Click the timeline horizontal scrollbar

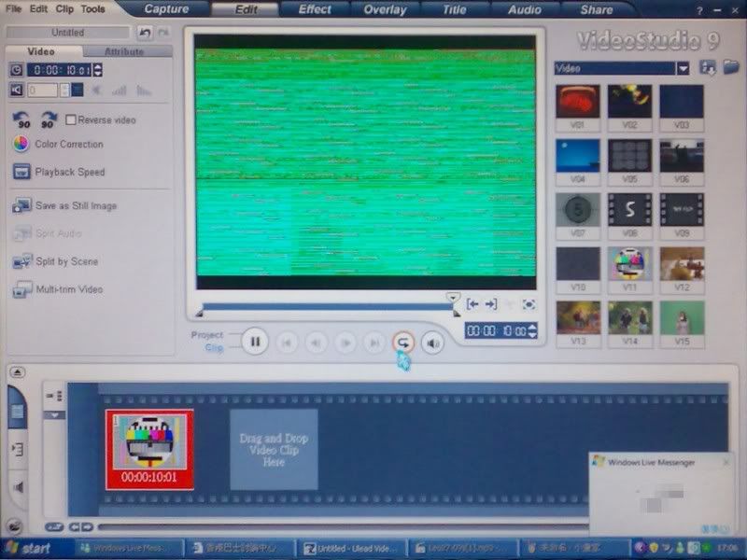(343, 527)
